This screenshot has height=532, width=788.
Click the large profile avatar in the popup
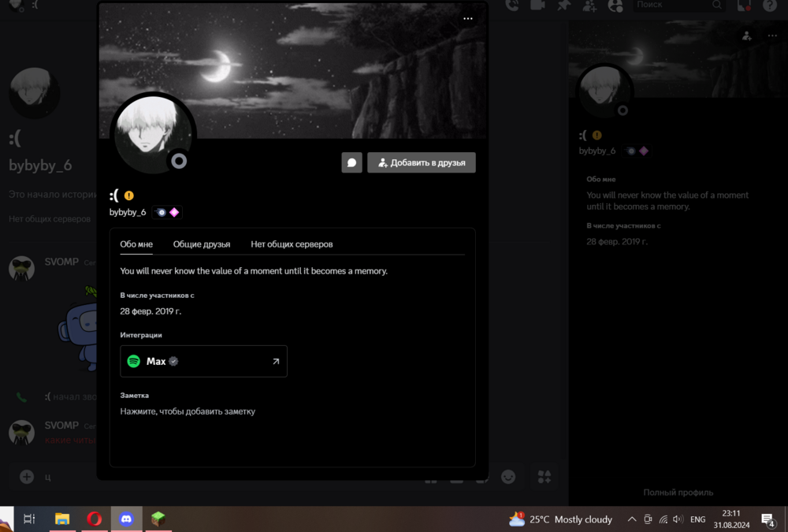[153, 135]
